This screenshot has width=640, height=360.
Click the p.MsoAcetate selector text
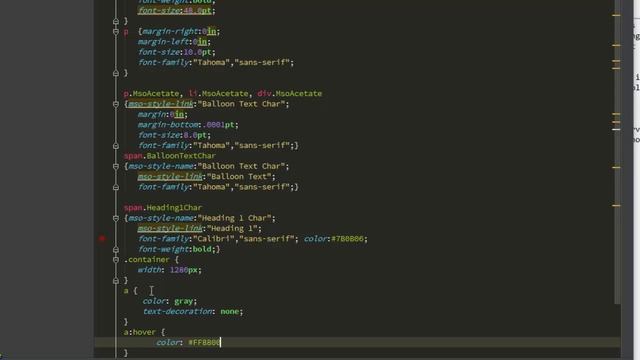[151, 93]
